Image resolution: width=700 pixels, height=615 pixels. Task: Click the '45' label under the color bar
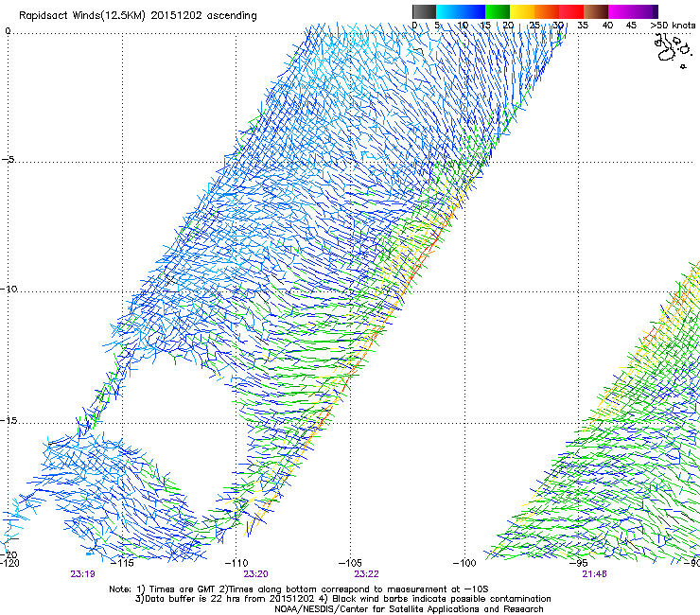click(631, 26)
